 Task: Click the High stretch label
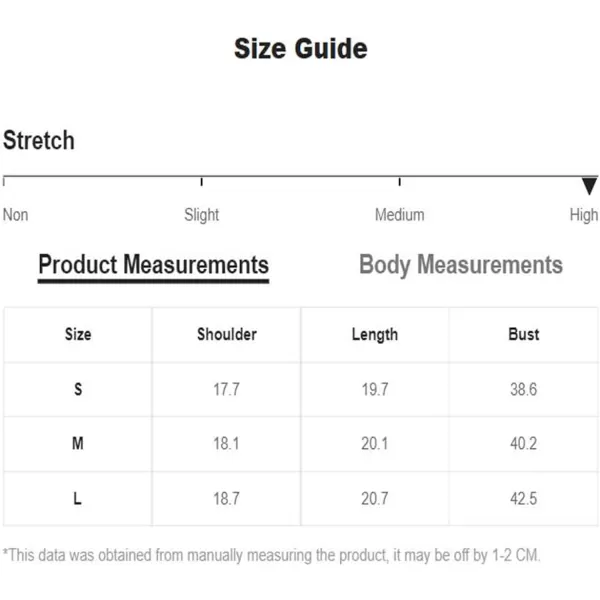583,215
